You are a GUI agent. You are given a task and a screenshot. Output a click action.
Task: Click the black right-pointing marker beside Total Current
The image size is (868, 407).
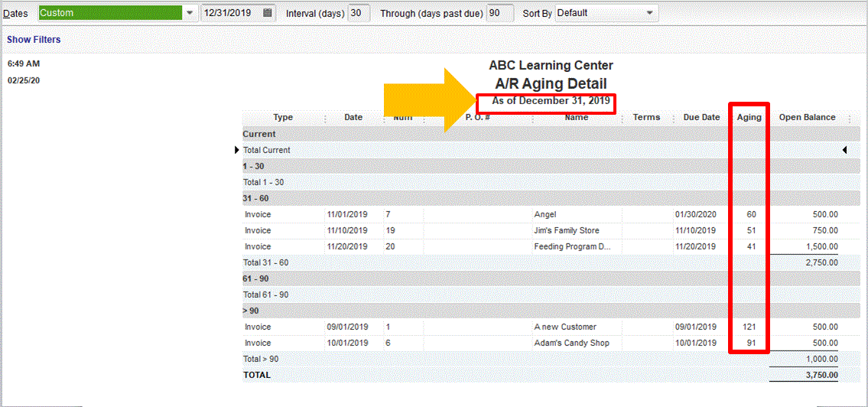[x=237, y=150]
